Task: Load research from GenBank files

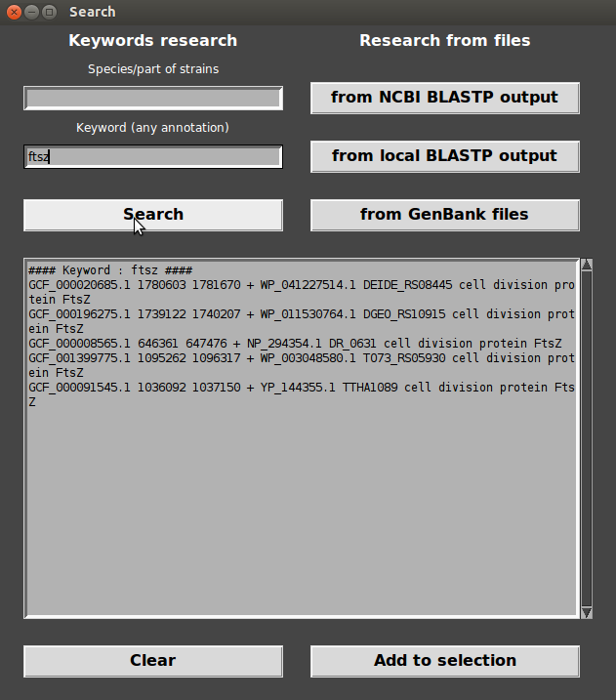Action: pos(444,215)
